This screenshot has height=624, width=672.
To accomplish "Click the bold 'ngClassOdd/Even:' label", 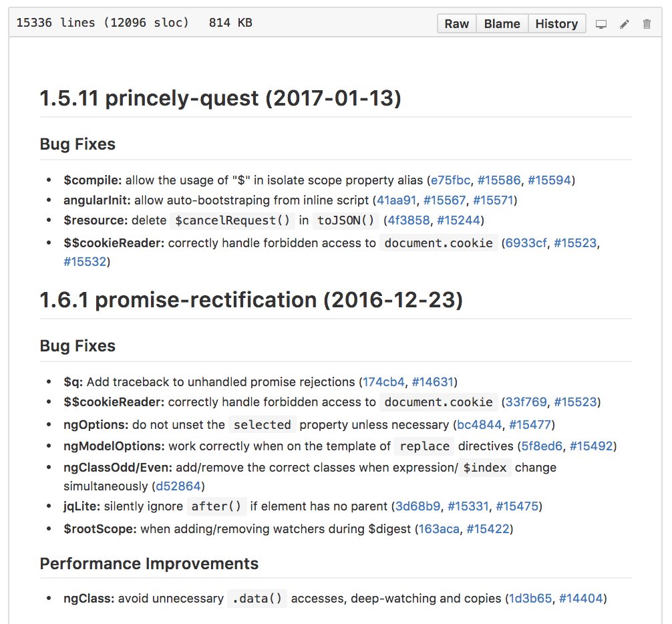I will point(118,468).
